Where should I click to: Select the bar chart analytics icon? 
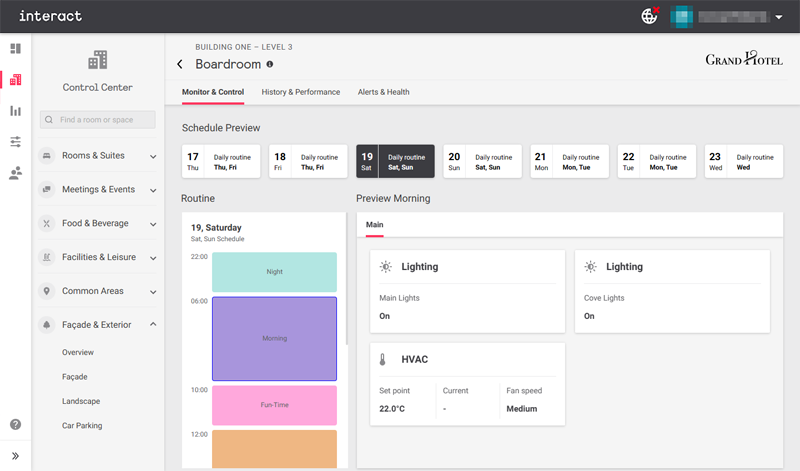pos(15,111)
